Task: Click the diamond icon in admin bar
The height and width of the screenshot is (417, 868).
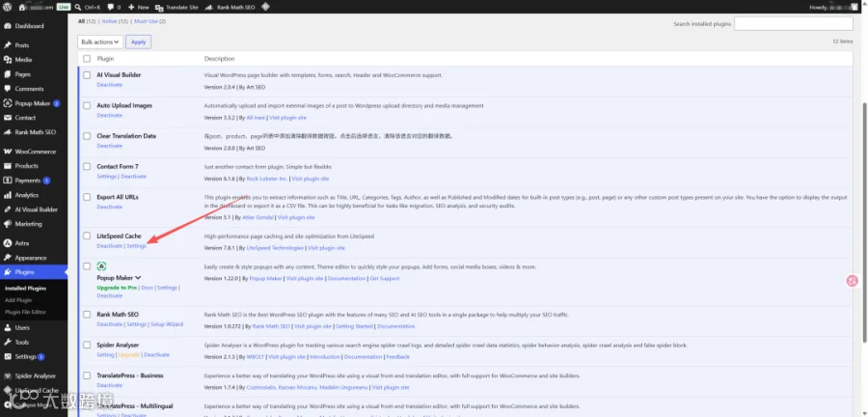Action: tap(265, 7)
